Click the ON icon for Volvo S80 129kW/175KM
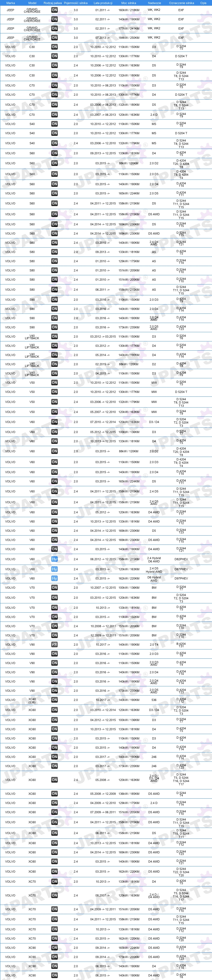212x980 pixels. click(x=54, y=261)
